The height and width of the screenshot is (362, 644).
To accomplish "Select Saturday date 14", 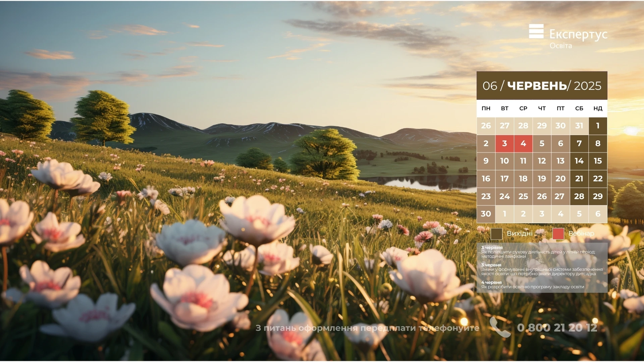I will pyautogui.click(x=579, y=161).
